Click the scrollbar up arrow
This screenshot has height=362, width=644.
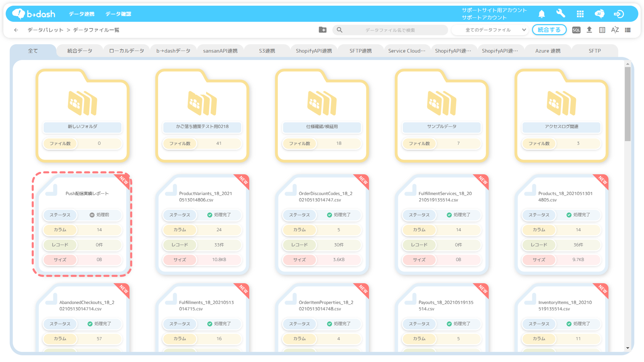[628, 64]
